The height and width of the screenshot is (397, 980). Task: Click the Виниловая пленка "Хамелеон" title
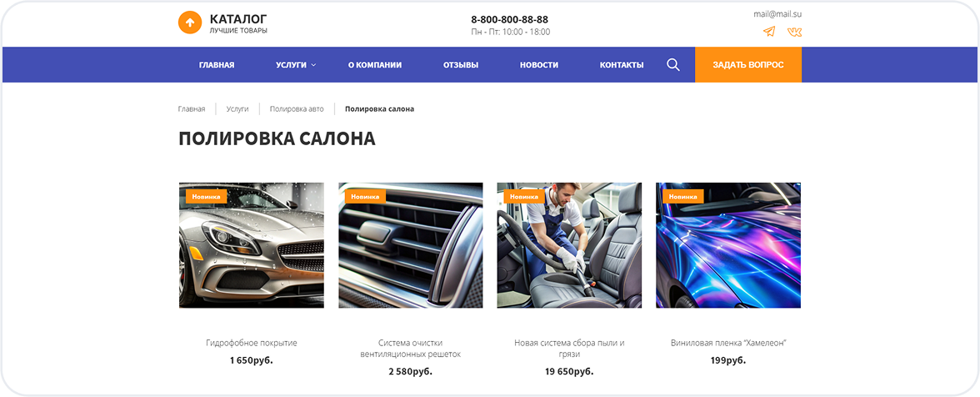728,343
